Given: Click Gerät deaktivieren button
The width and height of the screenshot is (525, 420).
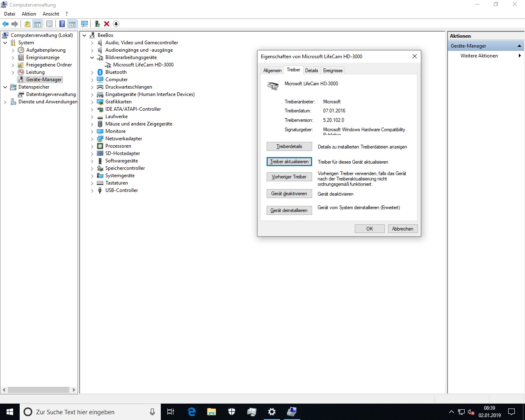Looking at the screenshot, I should [x=289, y=194].
